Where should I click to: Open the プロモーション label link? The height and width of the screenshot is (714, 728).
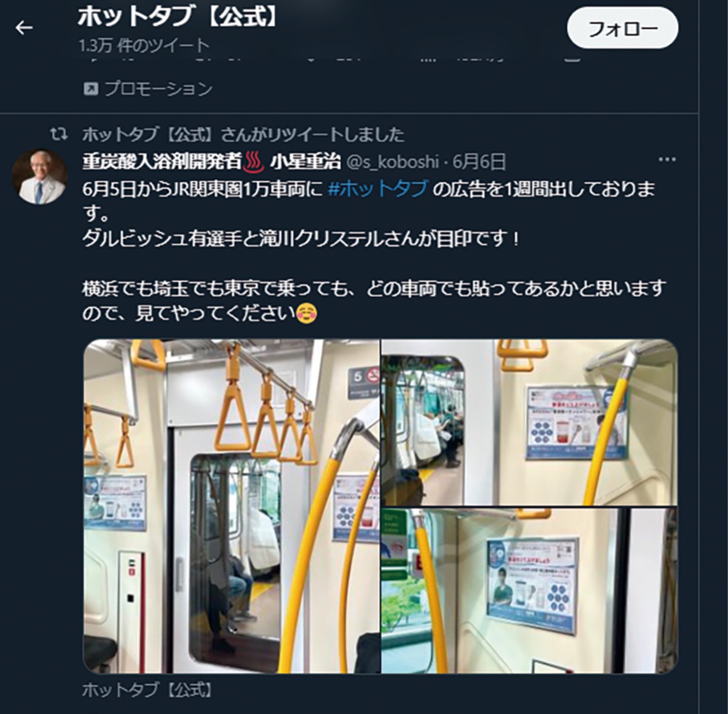[x=159, y=89]
